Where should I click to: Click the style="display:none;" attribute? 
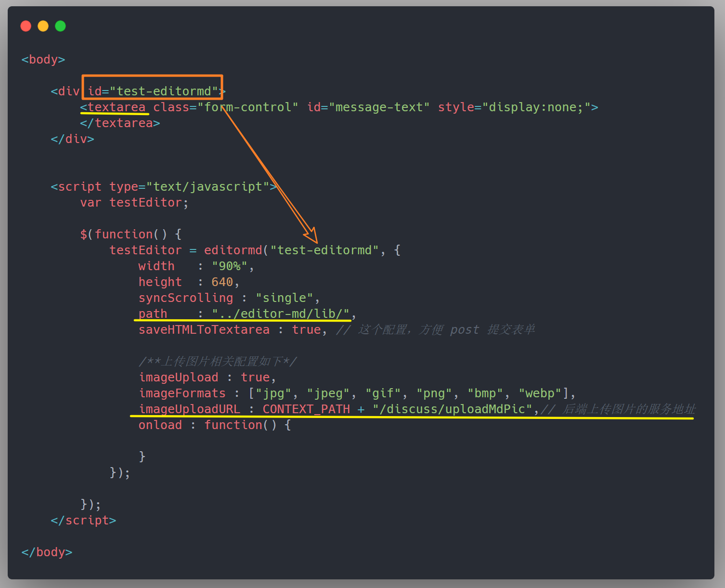tap(515, 107)
